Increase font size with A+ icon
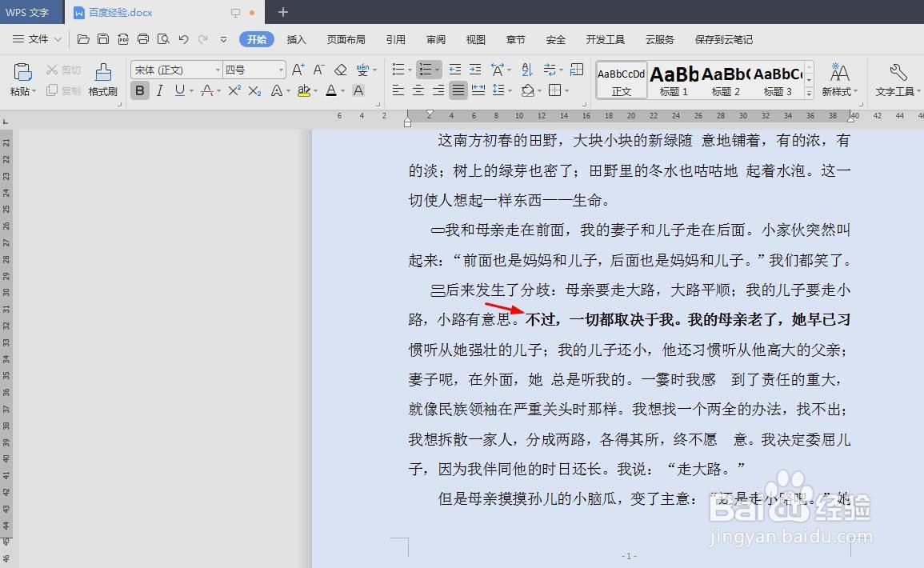The width and height of the screenshot is (924, 568). coord(298,69)
